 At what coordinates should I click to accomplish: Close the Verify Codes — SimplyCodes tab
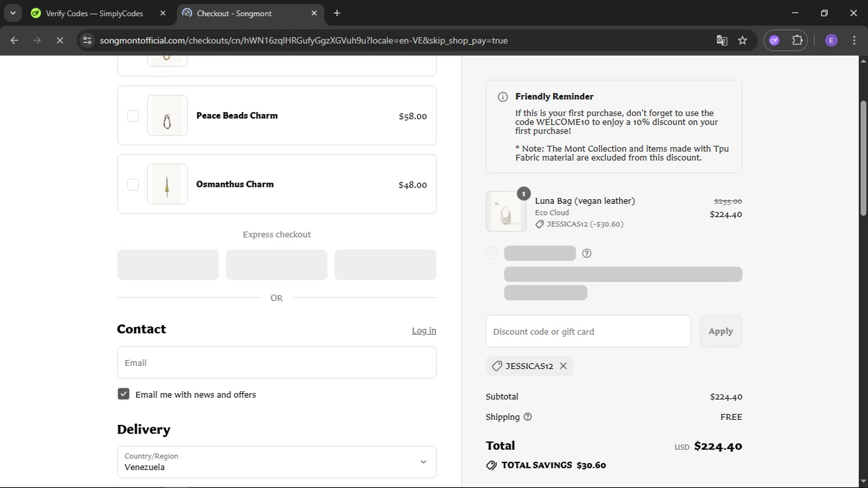point(163,13)
